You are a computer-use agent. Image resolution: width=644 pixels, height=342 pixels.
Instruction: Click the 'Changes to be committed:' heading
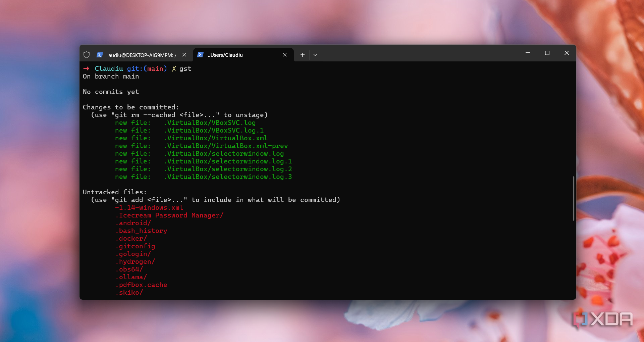pyautogui.click(x=131, y=107)
